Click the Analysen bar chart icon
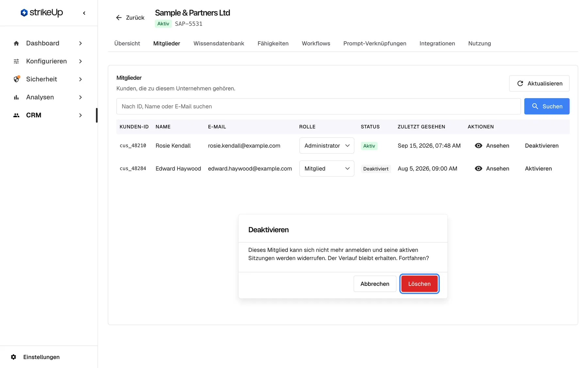The image size is (588, 368). 16,97
